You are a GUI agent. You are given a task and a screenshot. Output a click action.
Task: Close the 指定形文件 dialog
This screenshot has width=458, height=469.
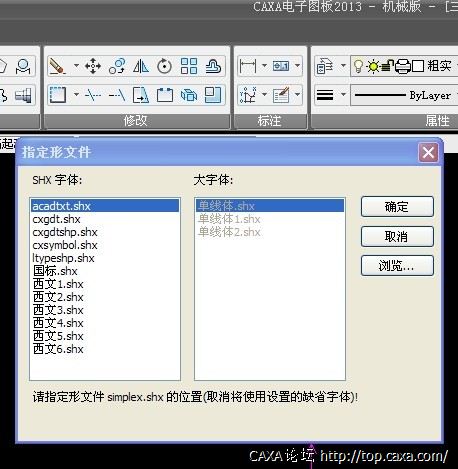428,153
